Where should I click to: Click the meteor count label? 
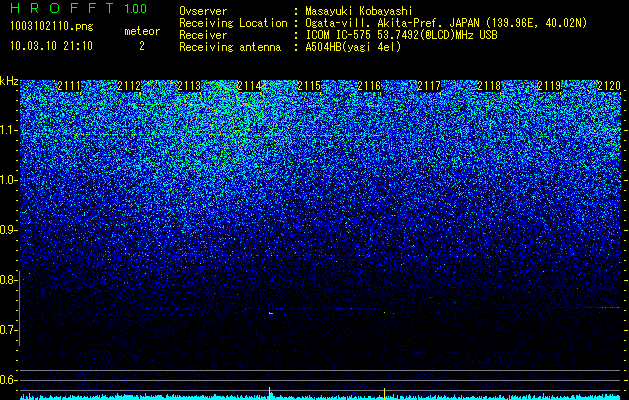142,31
